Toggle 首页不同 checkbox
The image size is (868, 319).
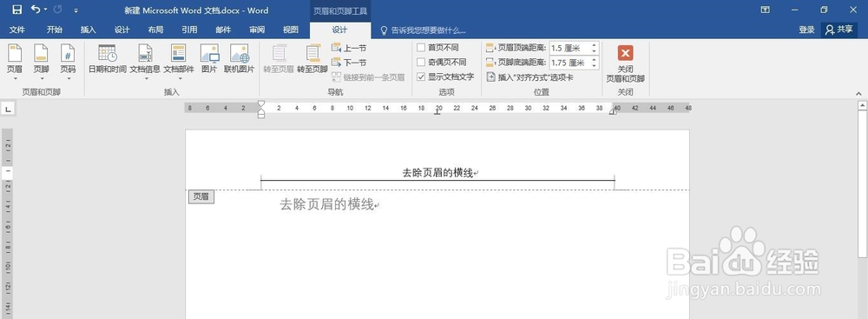click(421, 48)
